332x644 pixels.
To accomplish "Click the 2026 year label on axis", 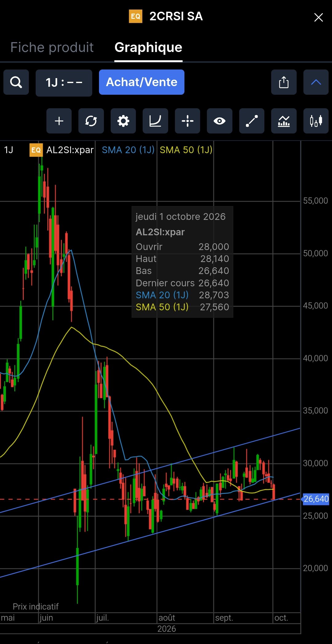I will click(167, 629).
